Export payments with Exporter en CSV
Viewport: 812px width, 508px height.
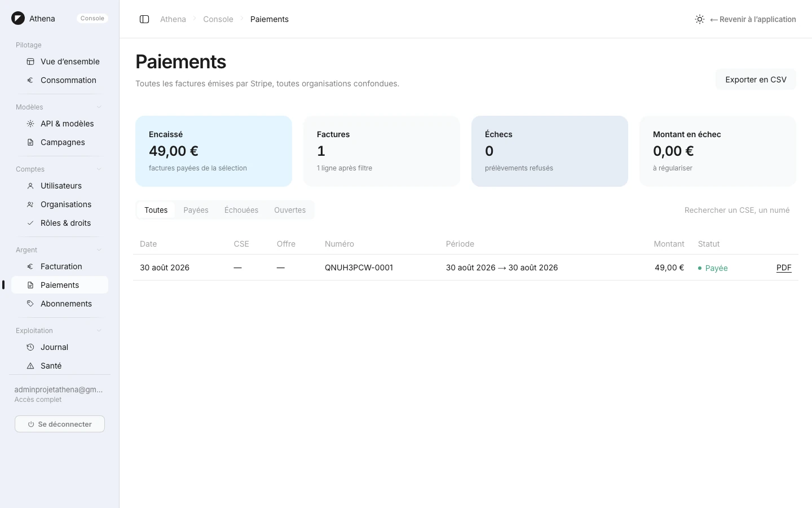tap(756, 80)
